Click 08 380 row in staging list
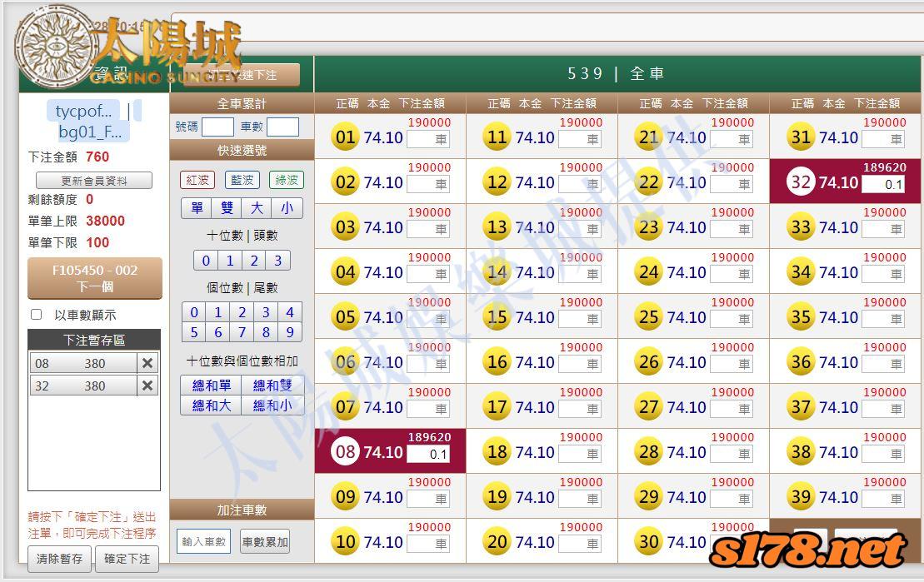Image resolution: width=924 pixels, height=582 pixels. pyautogui.click(x=83, y=364)
